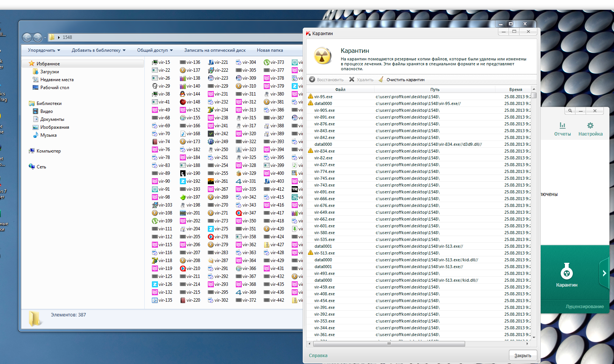The height and width of the screenshot is (364, 614).
Task: Click Записать на оптический диск
Action: pos(215,50)
